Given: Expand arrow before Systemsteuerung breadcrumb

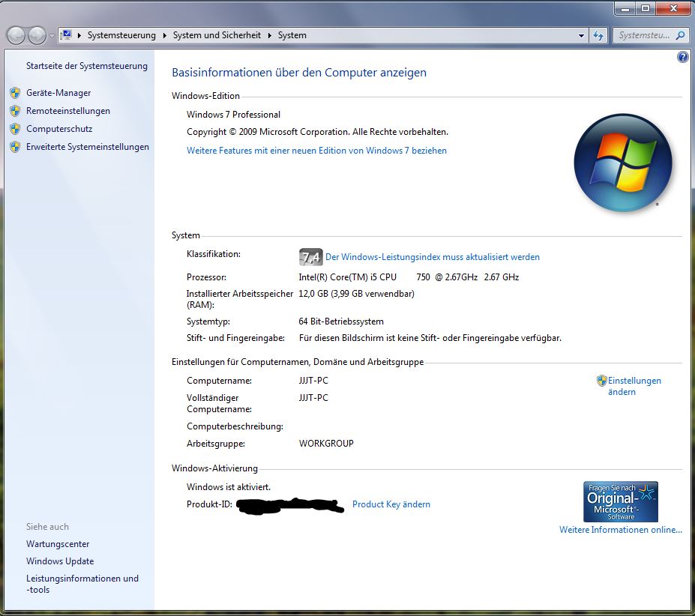Looking at the screenshot, I should 79,35.
